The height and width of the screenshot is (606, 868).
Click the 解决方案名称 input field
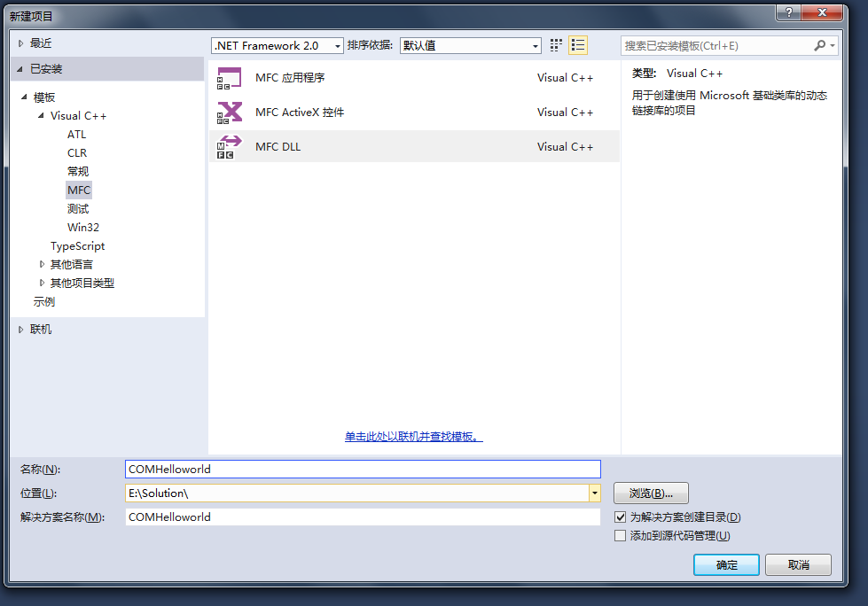click(x=364, y=517)
